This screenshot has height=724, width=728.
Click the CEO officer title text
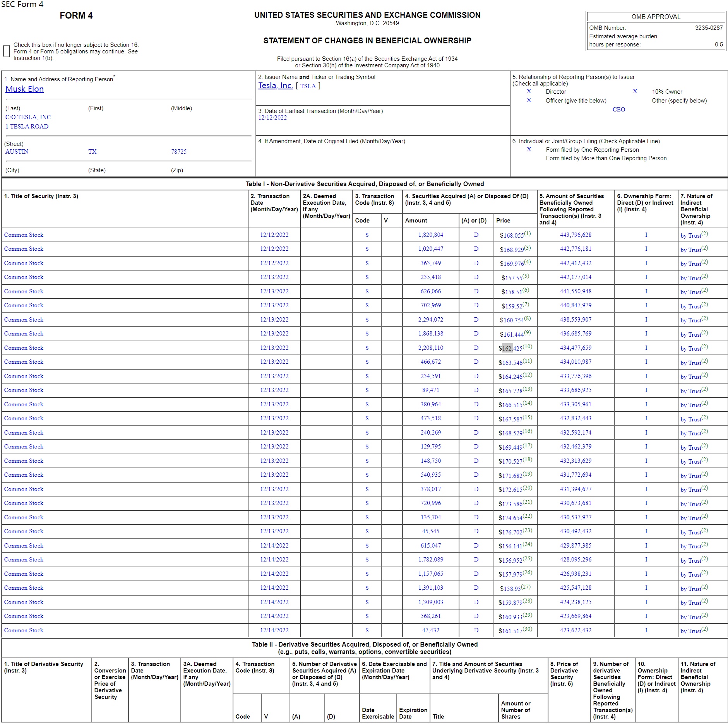pyautogui.click(x=618, y=110)
